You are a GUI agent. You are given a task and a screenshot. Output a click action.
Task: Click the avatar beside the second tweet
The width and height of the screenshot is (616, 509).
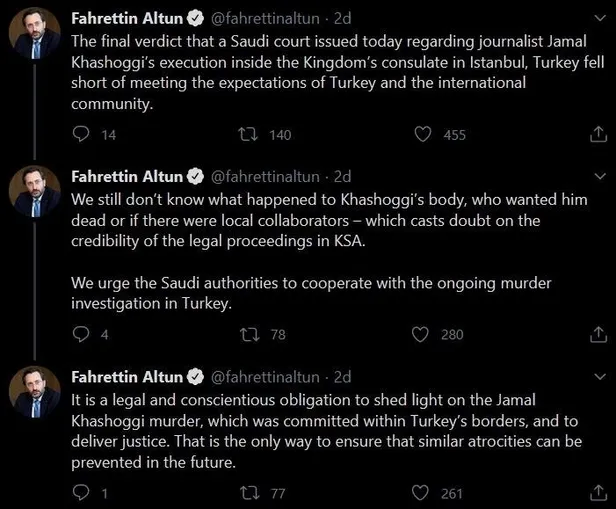coord(34,192)
